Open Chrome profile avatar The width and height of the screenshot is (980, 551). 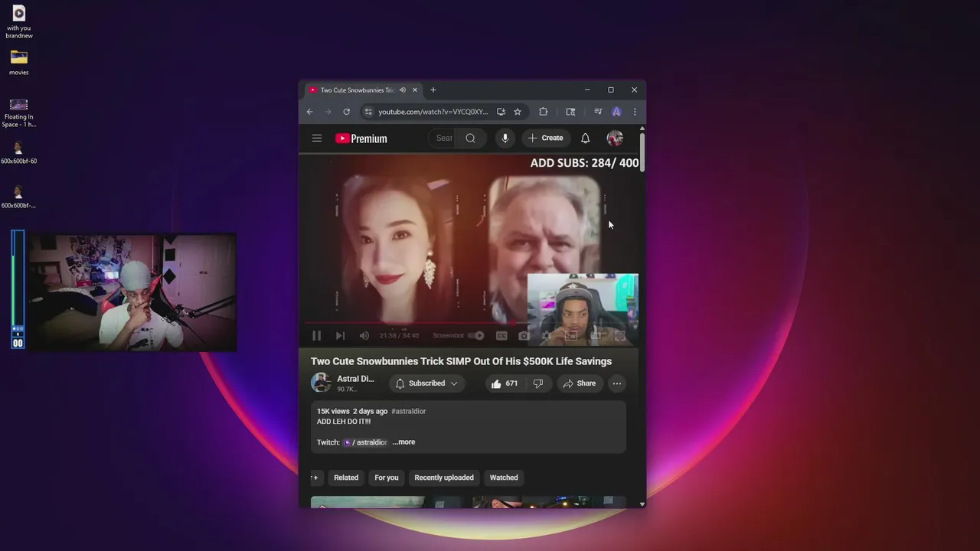tap(616, 112)
